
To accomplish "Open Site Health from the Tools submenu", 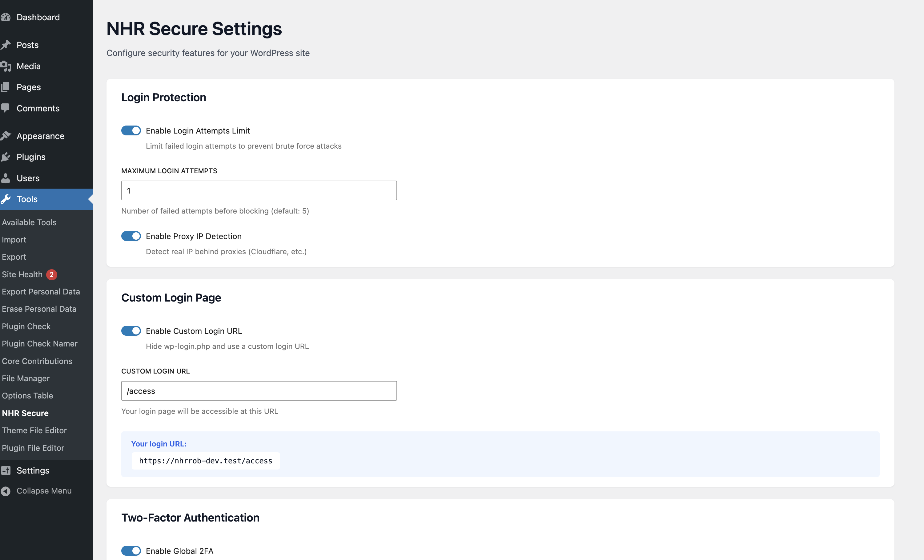I will tap(22, 274).
